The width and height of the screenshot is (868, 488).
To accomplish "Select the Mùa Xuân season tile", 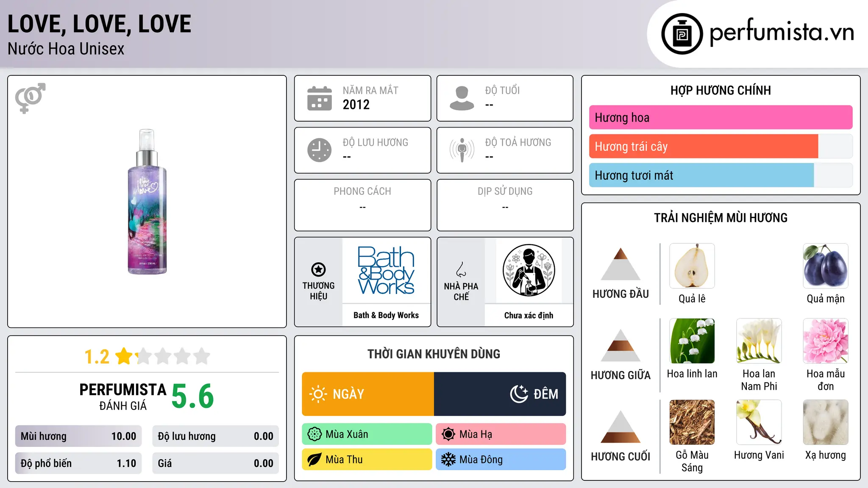I will pyautogui.click(x=367, y=434).
